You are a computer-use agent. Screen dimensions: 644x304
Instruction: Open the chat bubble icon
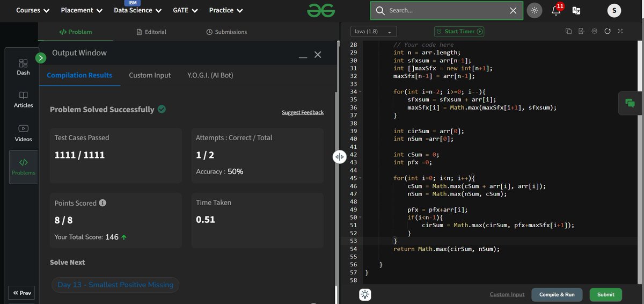tap(631, 103)
